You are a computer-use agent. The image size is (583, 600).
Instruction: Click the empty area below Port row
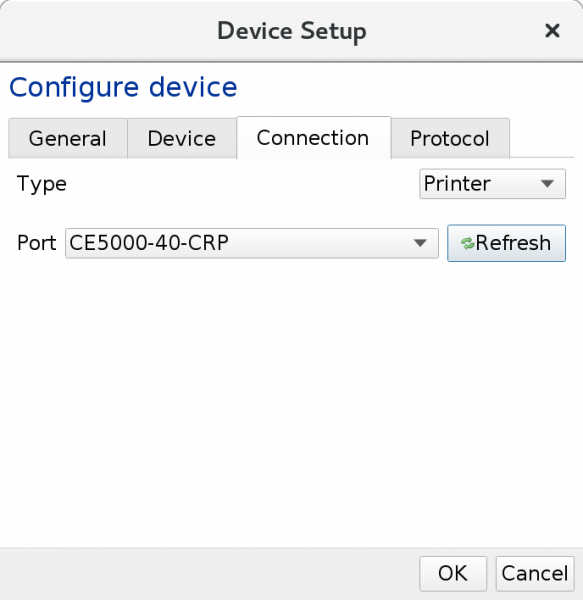click(x=292, y=402)
